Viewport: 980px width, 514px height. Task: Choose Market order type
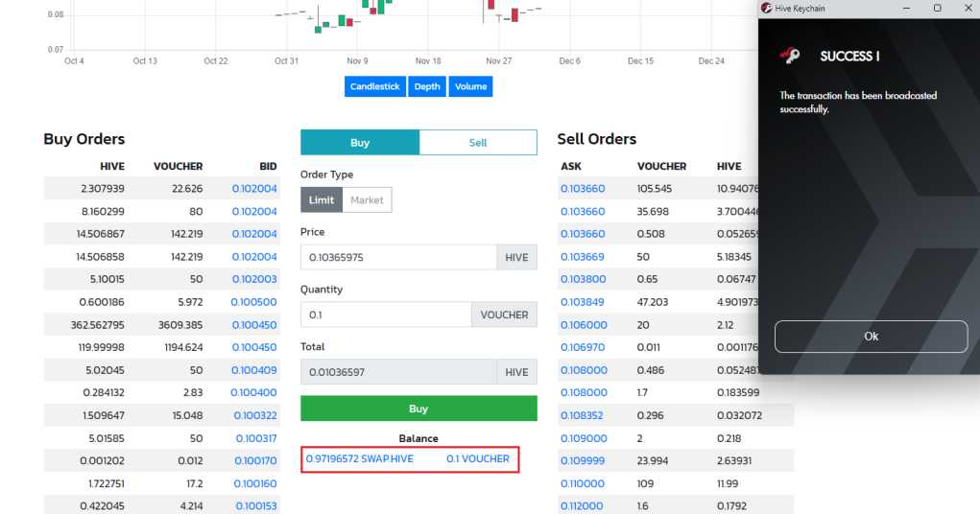(367, 199)
